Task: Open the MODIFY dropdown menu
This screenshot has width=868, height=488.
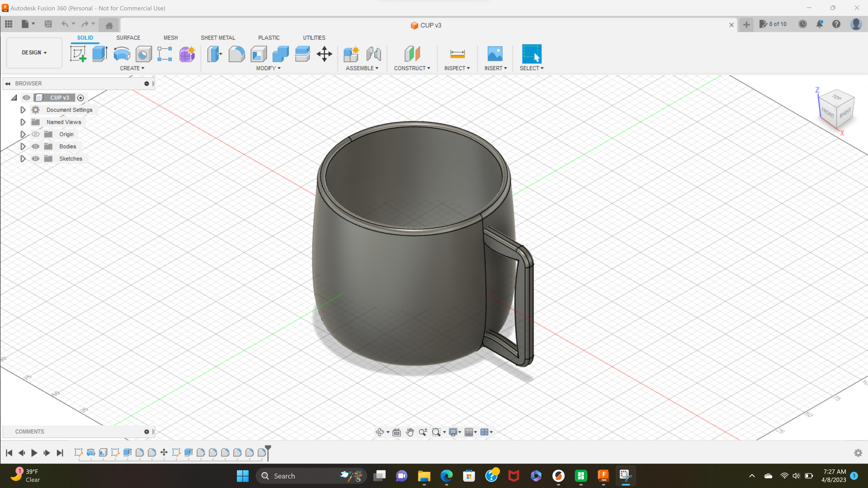Action: pos(268,68)
